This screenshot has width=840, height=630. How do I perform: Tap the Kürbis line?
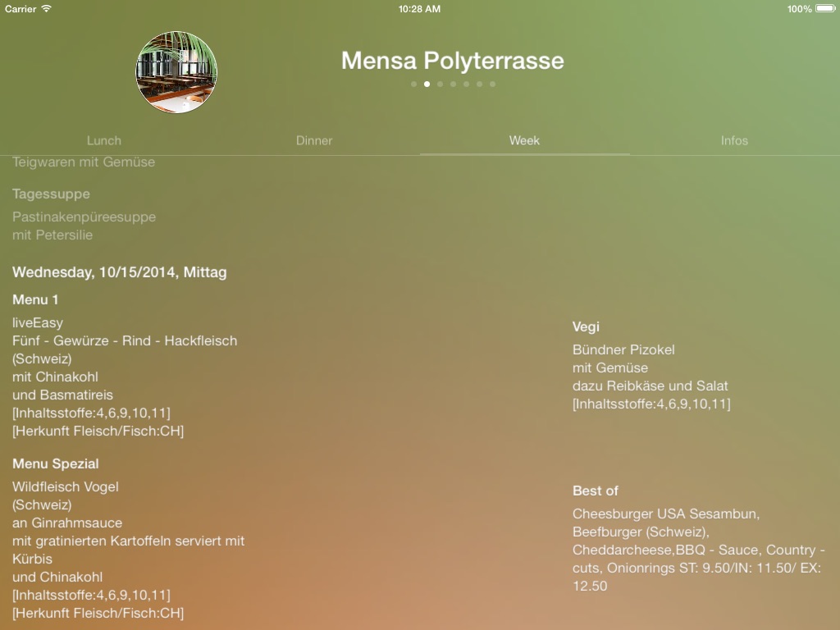(x=32, y=559)
